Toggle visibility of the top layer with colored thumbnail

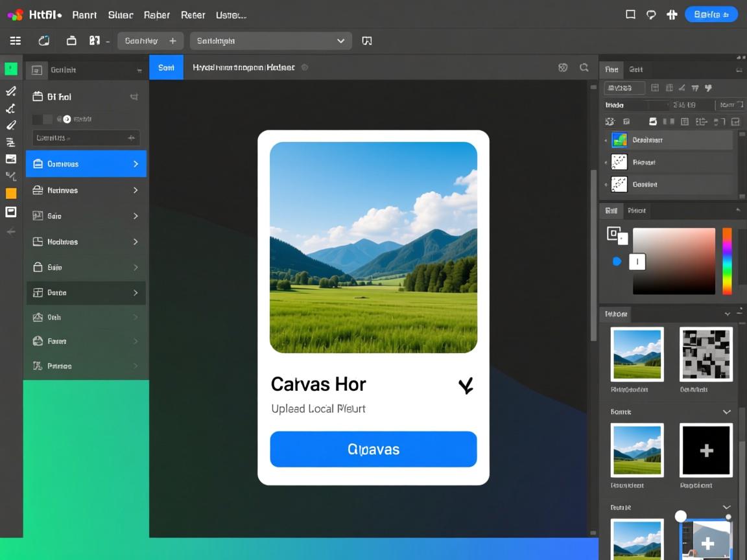606,140
